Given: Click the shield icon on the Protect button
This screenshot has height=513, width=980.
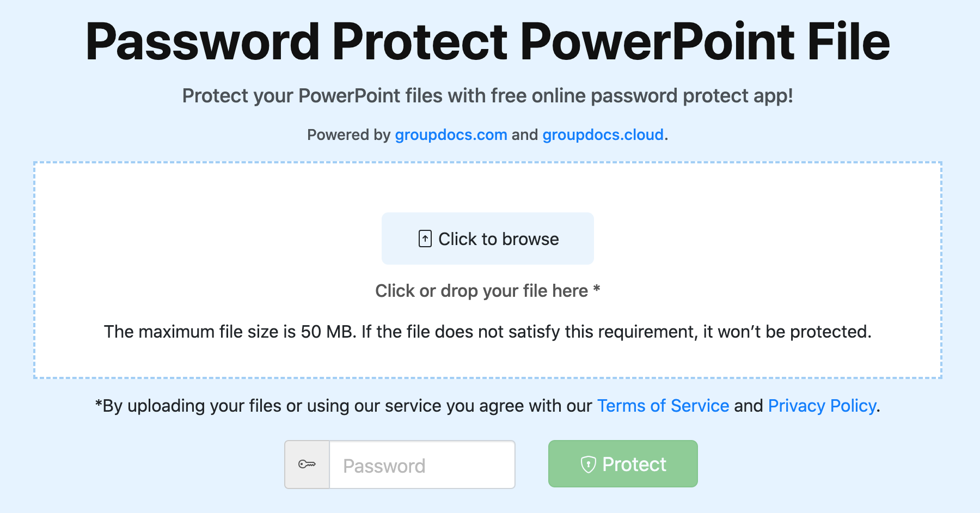Looking at the screenshot, I should (589, 464).
